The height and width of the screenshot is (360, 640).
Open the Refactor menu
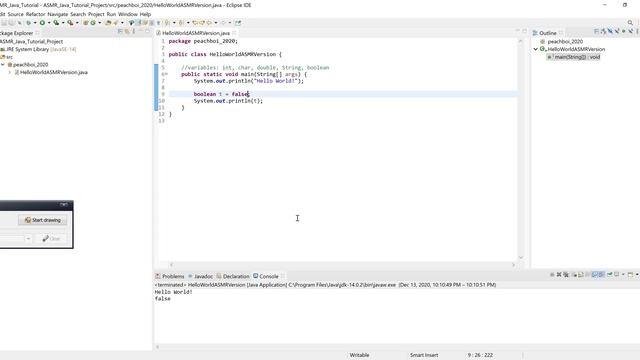coord(36,14)
